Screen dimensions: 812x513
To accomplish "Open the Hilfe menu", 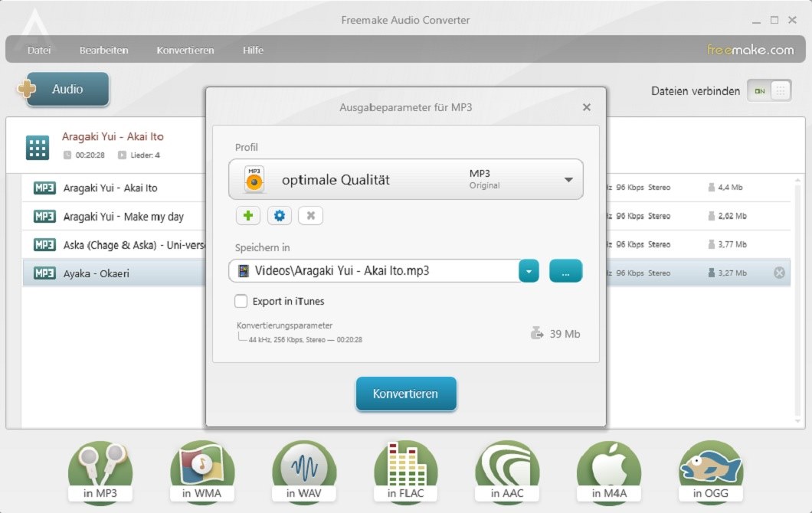I will 253,51.
